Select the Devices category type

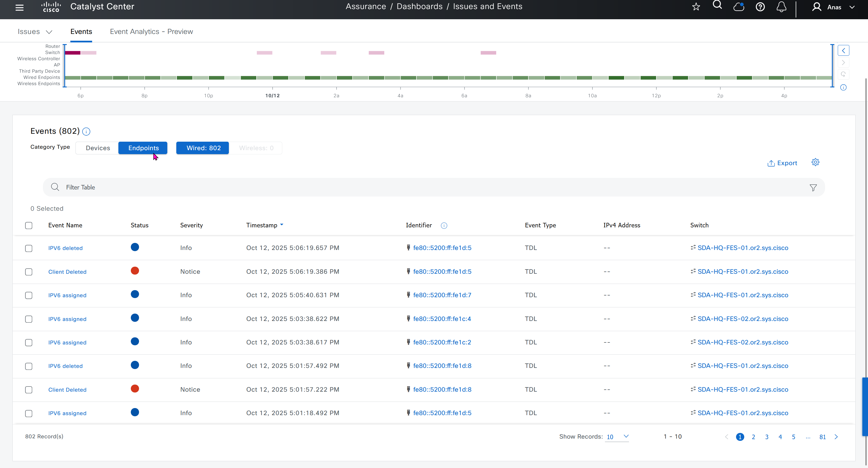point(98,148)
